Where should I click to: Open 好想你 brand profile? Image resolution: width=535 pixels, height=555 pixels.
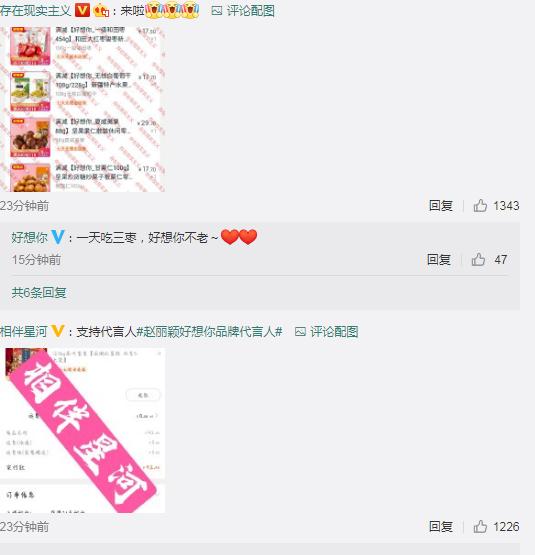coord(29,237)
